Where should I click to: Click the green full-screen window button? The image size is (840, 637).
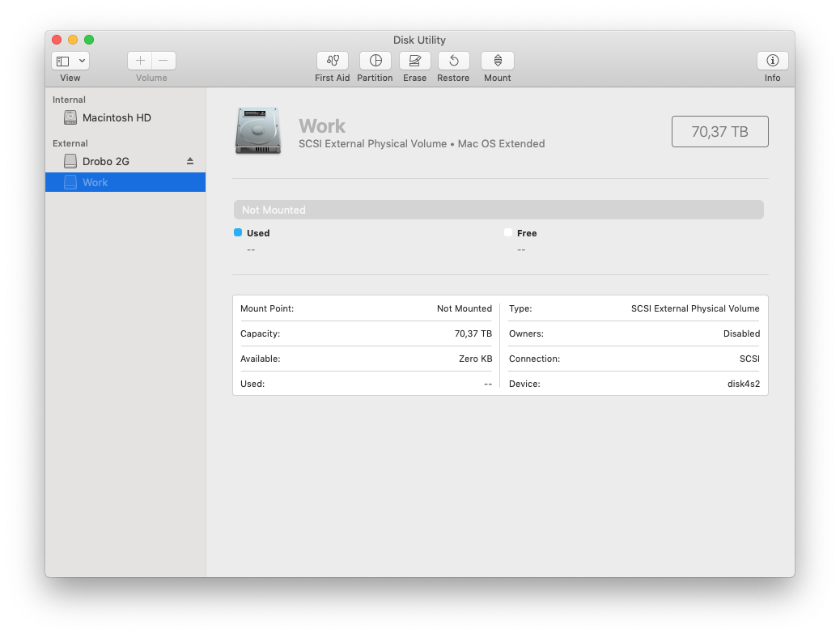pyautogui.click(x=89, y=40)
